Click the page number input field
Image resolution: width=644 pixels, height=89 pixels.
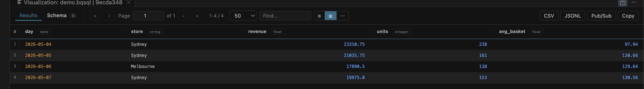coord(148,16)
